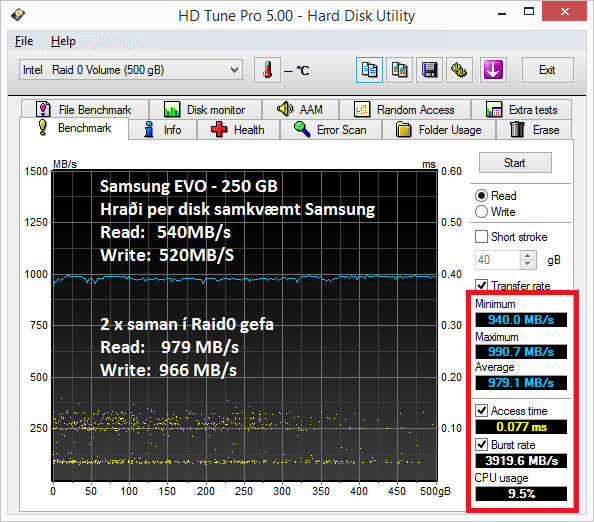Increase short stroke size with up arrow
This screenshot has height=522, width=594.
(x=528, y=256)
